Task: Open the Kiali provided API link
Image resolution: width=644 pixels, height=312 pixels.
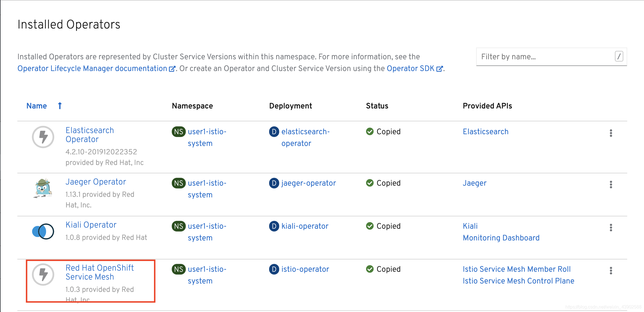Action: coord(470,226)
